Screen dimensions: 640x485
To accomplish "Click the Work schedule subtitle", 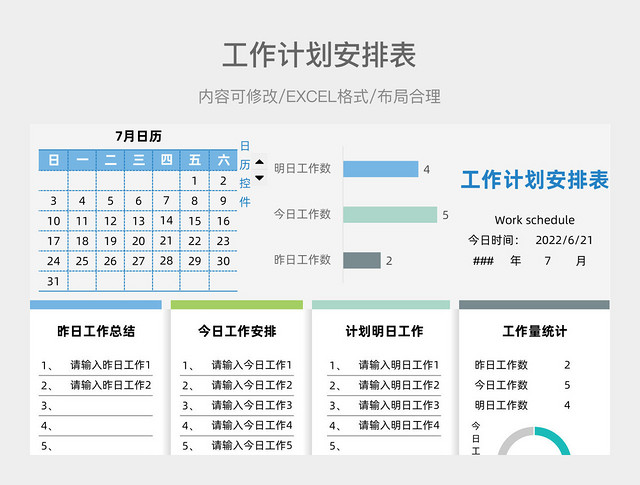I will pyautogui.click(x=535, y=220).
